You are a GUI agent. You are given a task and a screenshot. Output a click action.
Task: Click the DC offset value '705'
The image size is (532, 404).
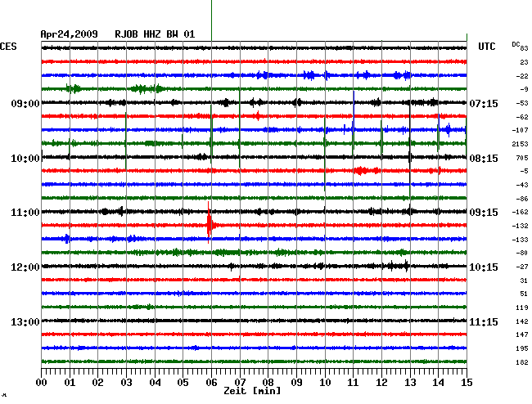coord(522,158)
